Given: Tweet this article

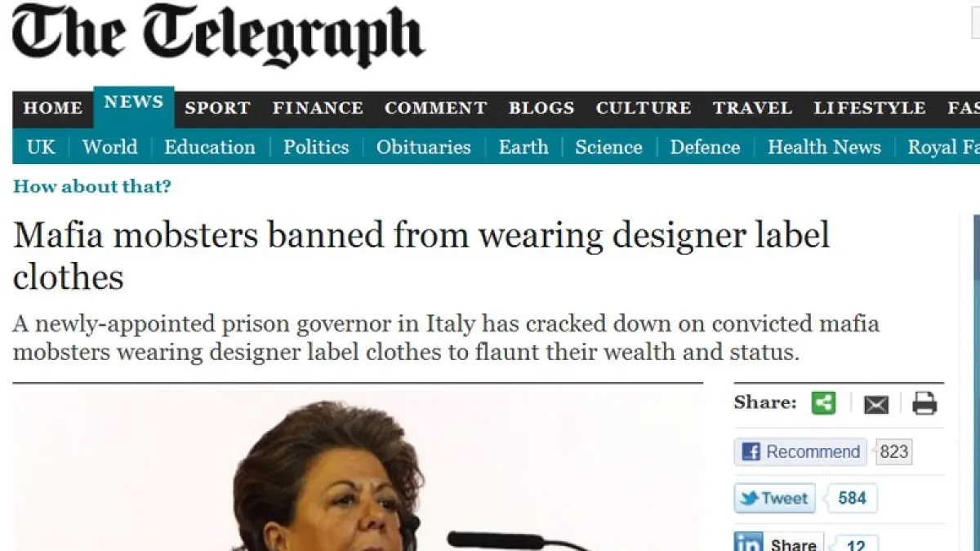Looking at the screenshot, I should tap(775, 499).
